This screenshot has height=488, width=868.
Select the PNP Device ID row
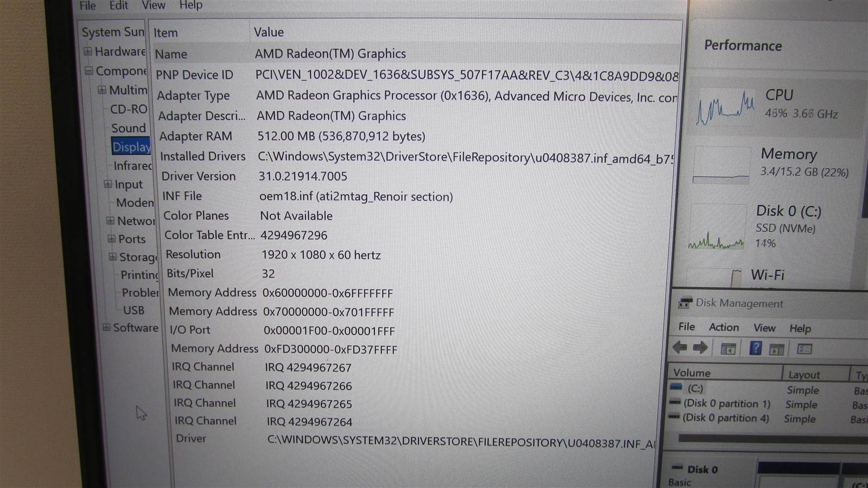[416, 75]
